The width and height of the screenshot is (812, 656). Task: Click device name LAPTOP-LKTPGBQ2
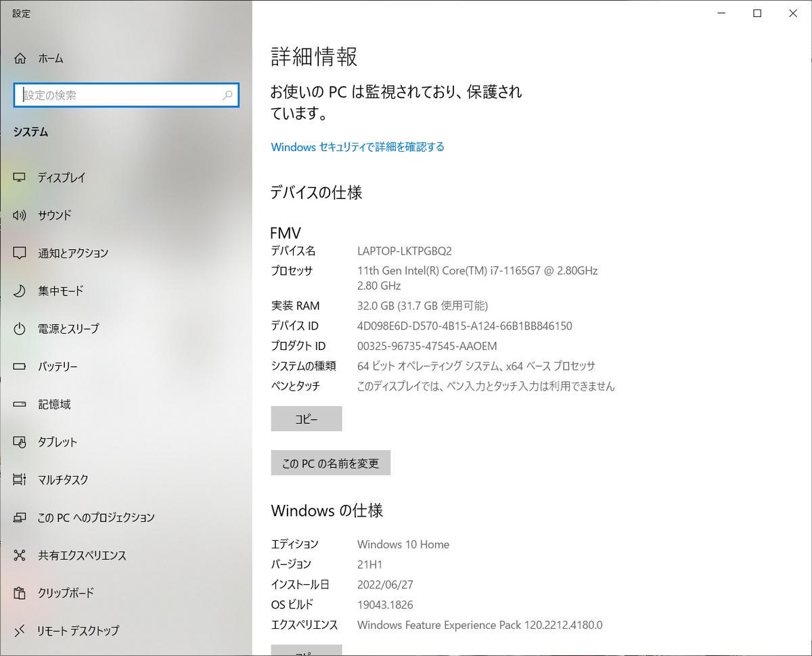[405, 251]
